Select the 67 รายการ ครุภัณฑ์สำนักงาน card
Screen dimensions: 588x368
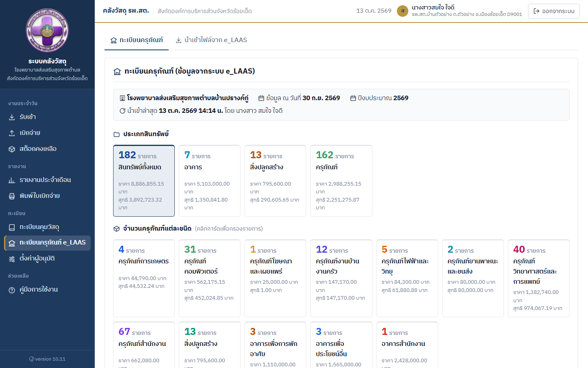tap(144, 345)
